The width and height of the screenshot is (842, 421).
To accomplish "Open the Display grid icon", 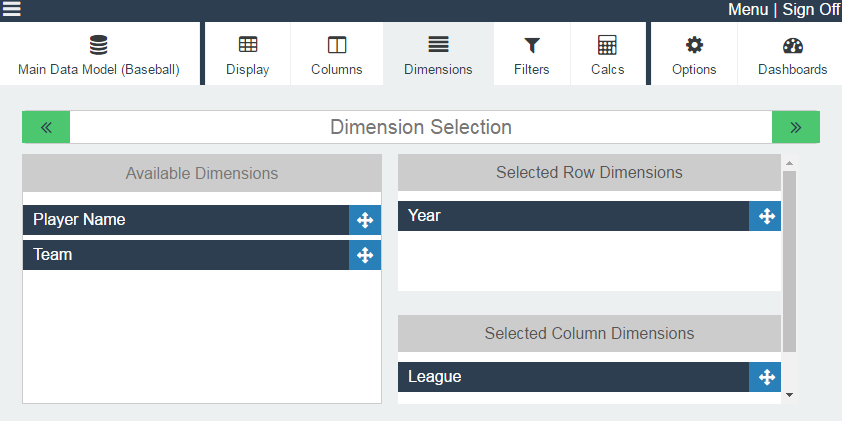I will coord(248,45).
